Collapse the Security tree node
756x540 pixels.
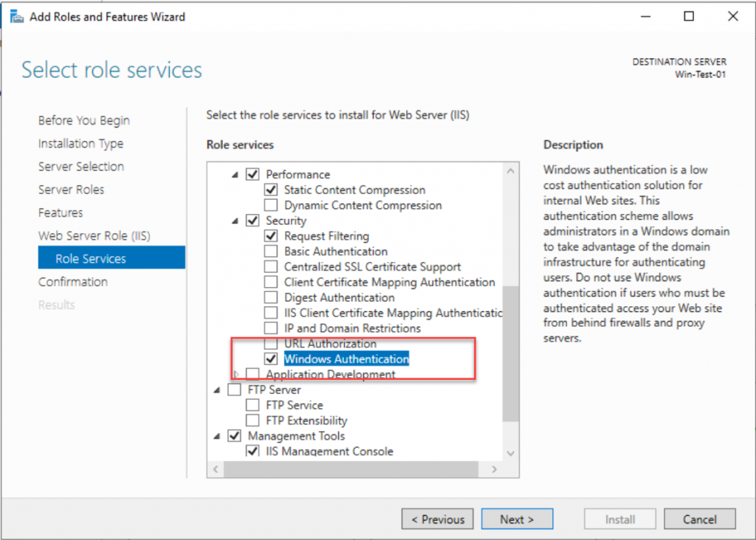pos(235,221)
